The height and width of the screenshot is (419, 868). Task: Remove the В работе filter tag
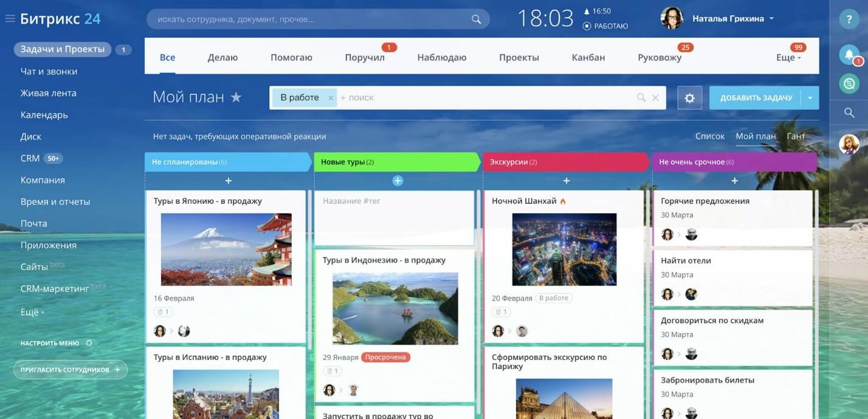point(331,98)
